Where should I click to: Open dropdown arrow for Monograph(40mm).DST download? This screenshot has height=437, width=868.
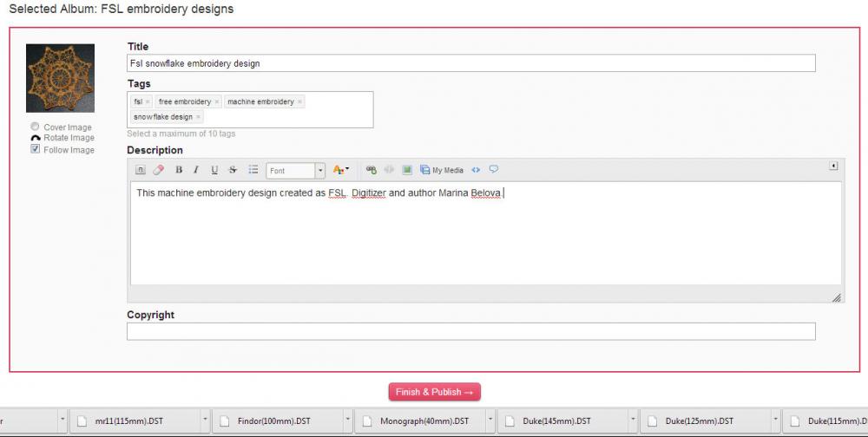coord(490,421)
